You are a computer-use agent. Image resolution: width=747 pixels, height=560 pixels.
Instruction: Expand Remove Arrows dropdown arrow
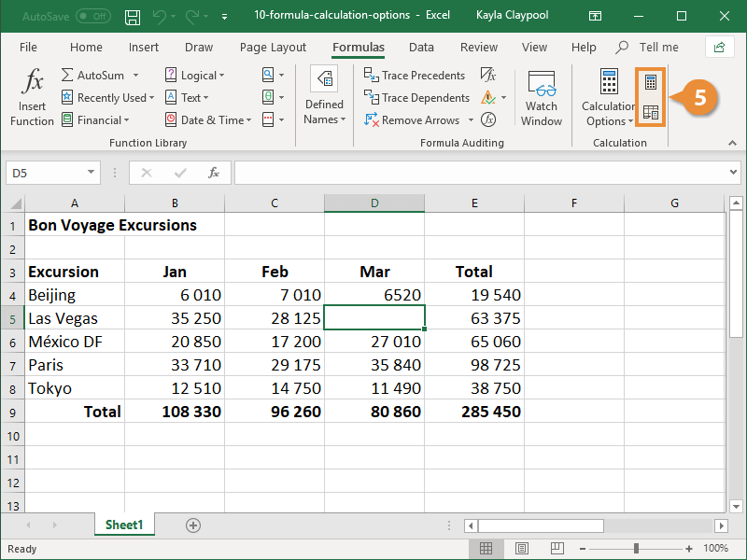coord(471,120)
